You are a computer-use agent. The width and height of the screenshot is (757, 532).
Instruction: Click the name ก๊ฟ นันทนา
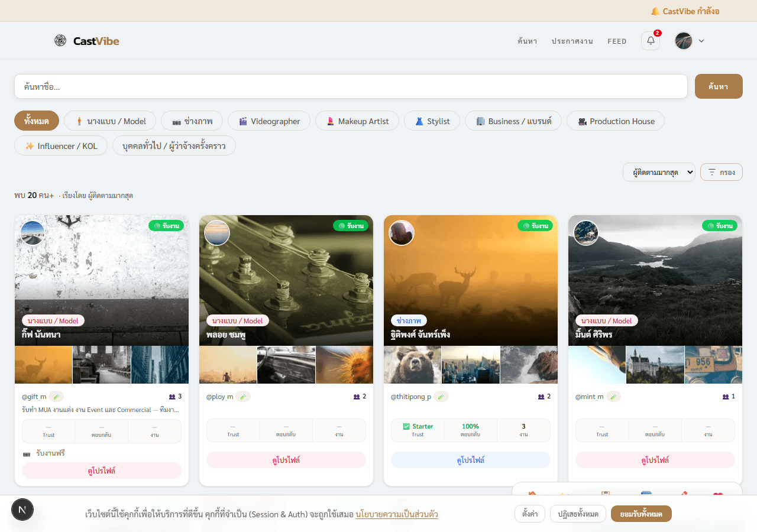point(41,335)
